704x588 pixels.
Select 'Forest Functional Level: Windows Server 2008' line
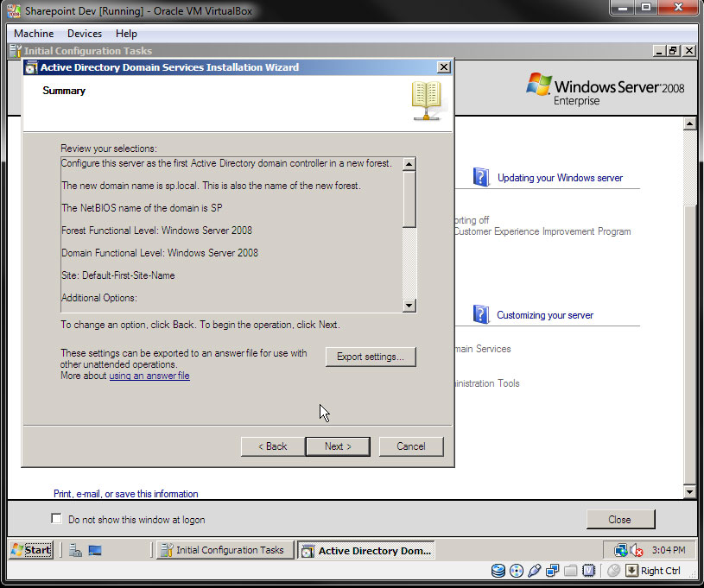click(156, 231)
